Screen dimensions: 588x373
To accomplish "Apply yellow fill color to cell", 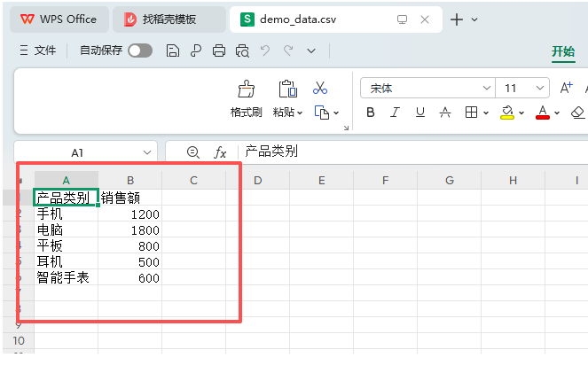I will pos(507,113).
